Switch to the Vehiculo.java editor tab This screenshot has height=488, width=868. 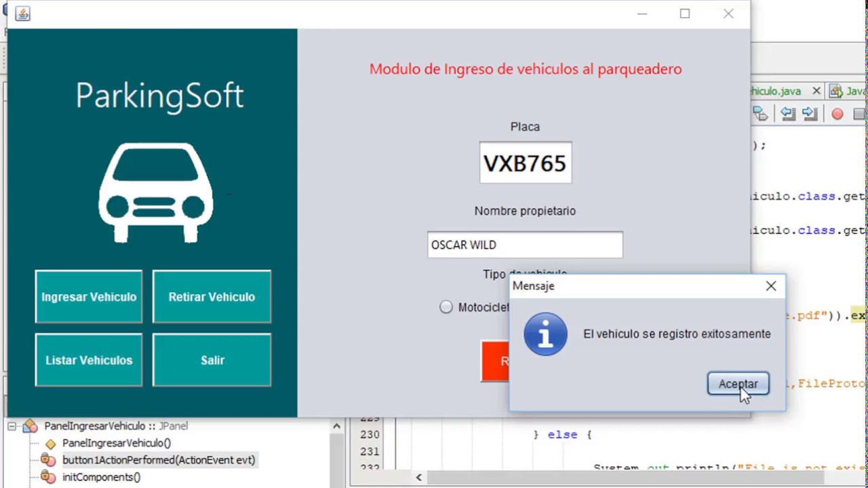pos(776,91)
